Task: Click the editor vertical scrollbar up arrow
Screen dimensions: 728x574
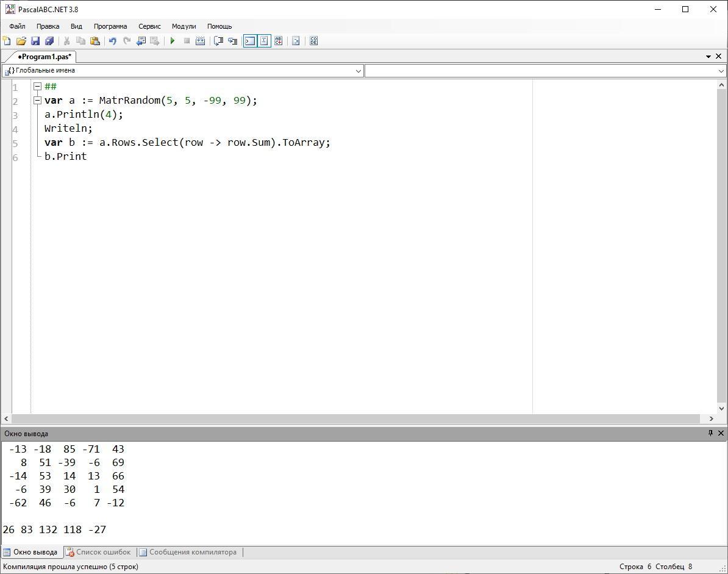Action: point(721,85)
